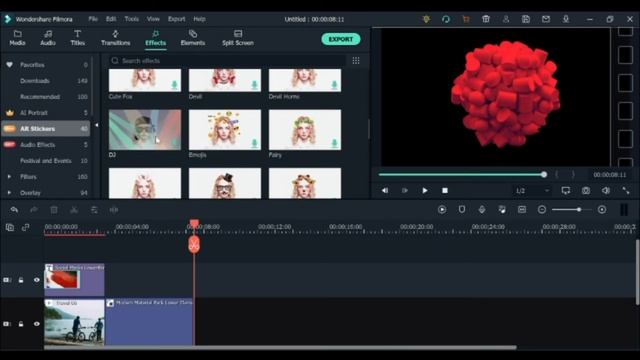
Task: Click the marker shield icon in timeline toolbar
Action: coord(462,209)
